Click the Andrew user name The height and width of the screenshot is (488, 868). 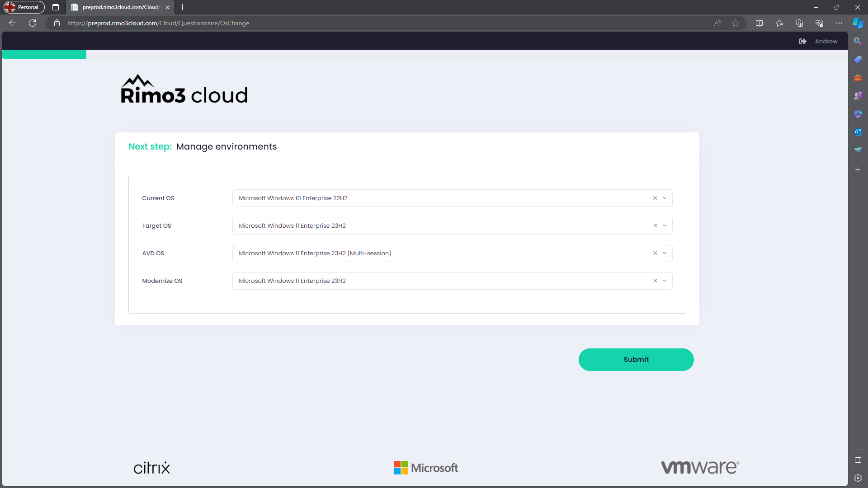coord(826,41)
